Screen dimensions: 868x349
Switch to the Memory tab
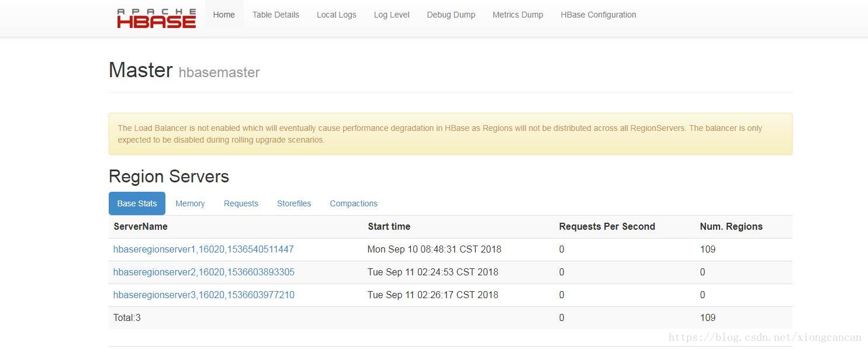click(190, 203)
